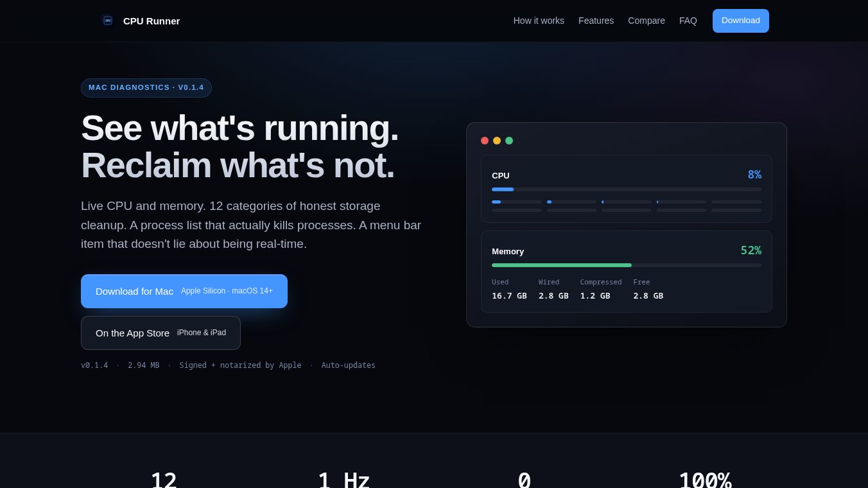Go to the Features section link
This screenshot has height=488, width=868.
[596, 21]
